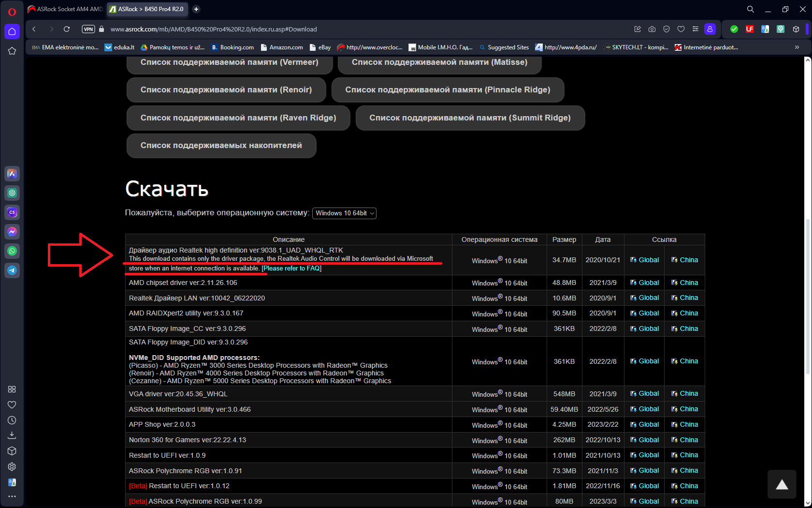Open Renoir supported memory list
The height and width of the screenshot is (508, 812).
(x=226, y=90)
